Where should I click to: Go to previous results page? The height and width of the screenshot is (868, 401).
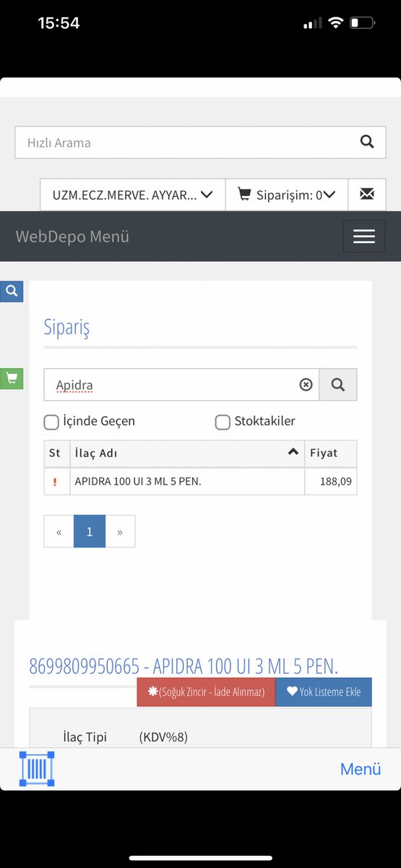(59, 532)
